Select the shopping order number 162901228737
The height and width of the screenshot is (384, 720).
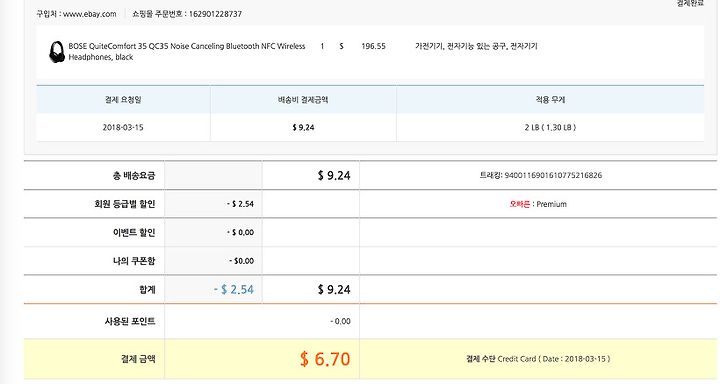point(215,14)
